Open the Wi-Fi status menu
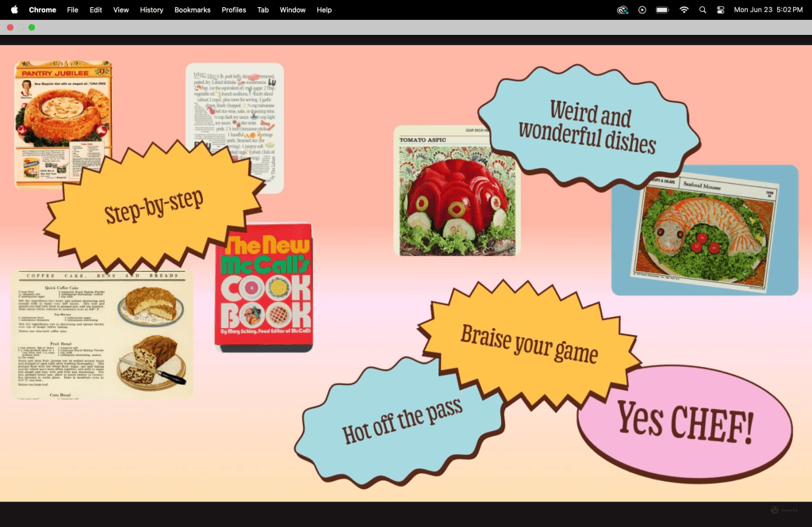Viewport: 812px width, 527px height. click(684, 10)
